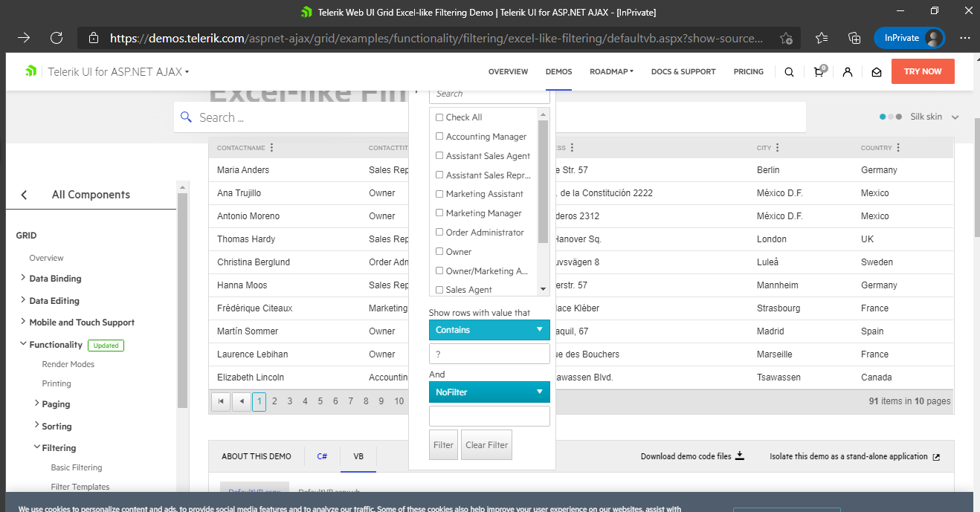Tick the Marketing Assistant checkbox

coord(439,193)
